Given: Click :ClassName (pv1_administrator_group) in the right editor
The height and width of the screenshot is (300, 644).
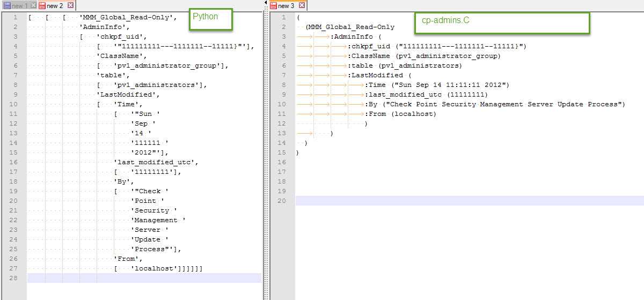Looking at the screenshot, I should click(425, 56).
